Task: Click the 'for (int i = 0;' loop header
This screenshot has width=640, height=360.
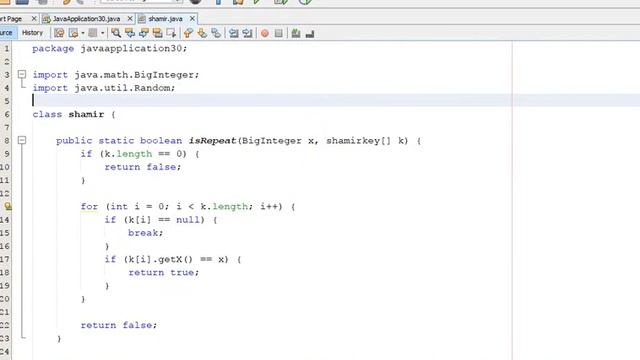Action: [x=124, y=207]
